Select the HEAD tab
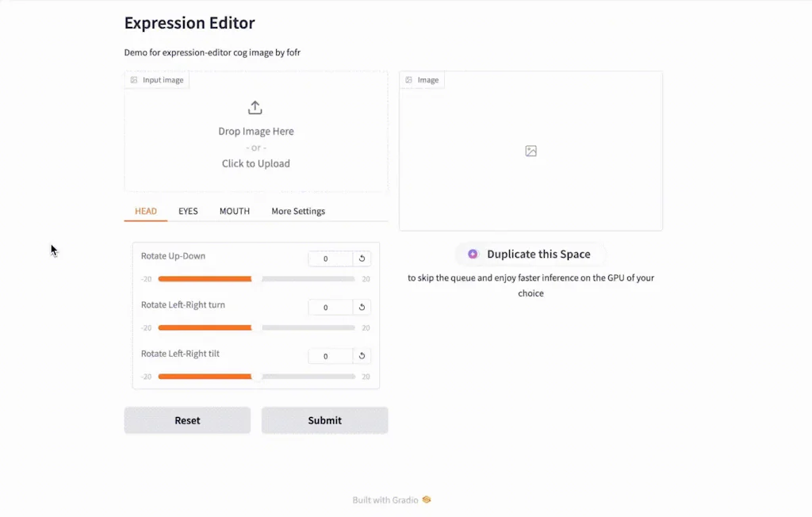 tap(146, 211)
